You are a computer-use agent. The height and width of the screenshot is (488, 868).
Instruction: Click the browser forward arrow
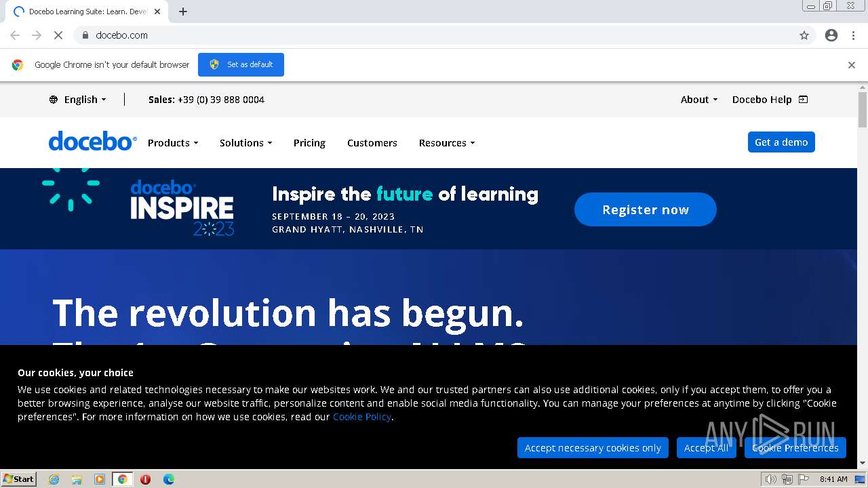tap(37, 35)
